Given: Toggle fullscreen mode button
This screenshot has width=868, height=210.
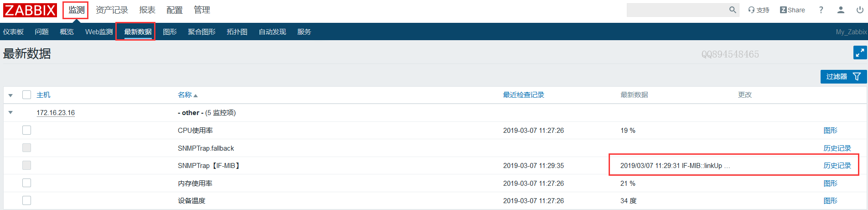Looking at the screenshot, I should coord(860,53).
